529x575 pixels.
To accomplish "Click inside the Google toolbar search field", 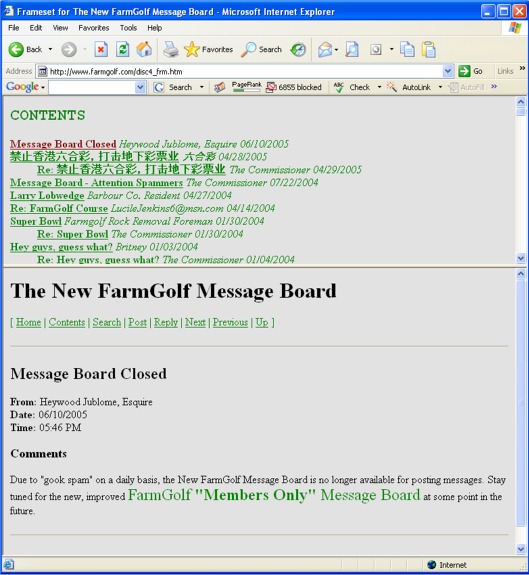I will (x=92, y=88).
